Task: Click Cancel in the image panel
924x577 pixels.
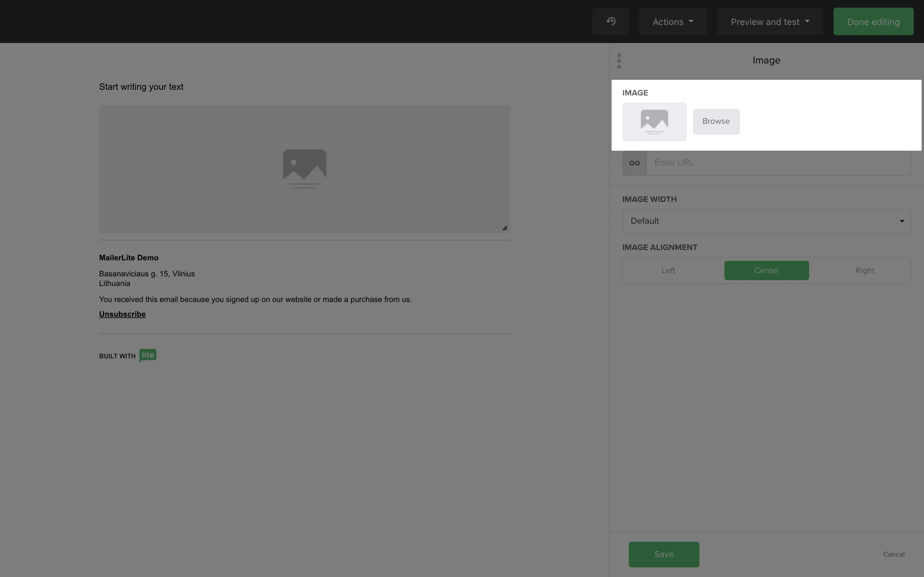Action: point(894,554)
